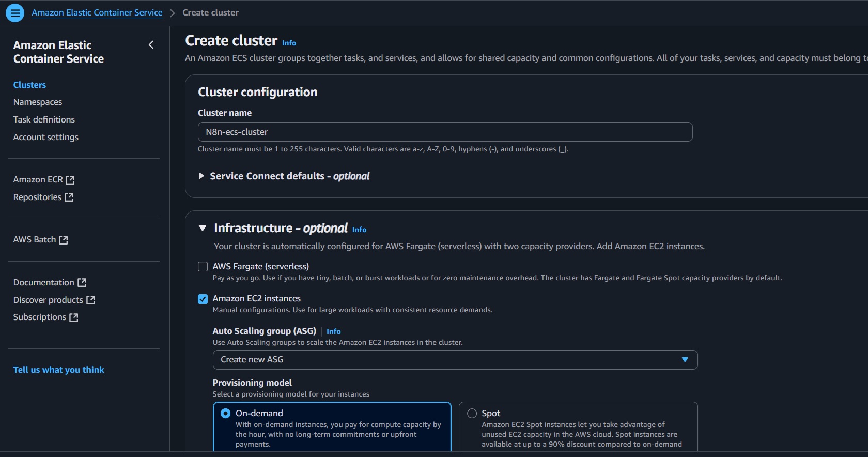The image size is (868, 457).
Task: Collapse the sidebar with the left chevron
Action: [151, 45]
